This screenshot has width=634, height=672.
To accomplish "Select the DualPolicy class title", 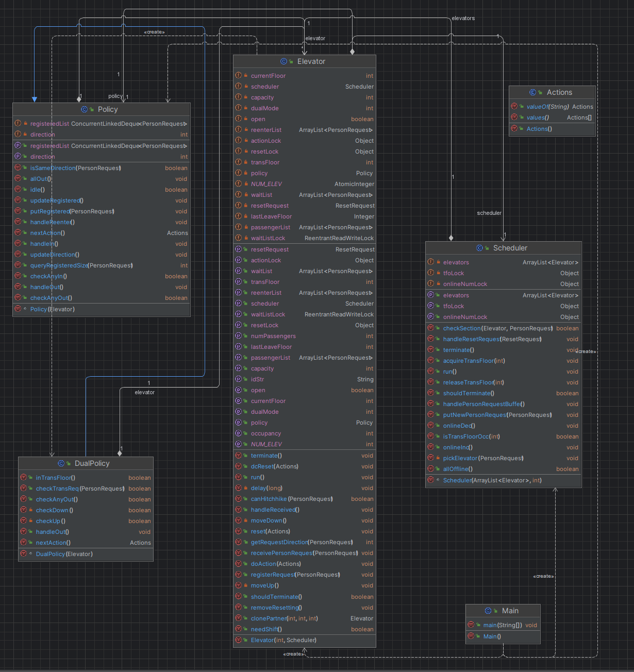I will coord(92,463).
